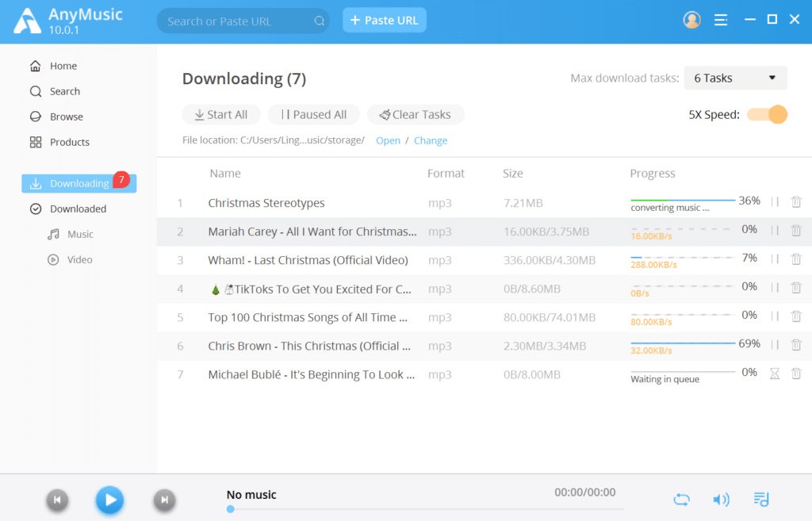
Task: Pause the Top 100 Christmas Songs download
Action: tap(775, 316)
